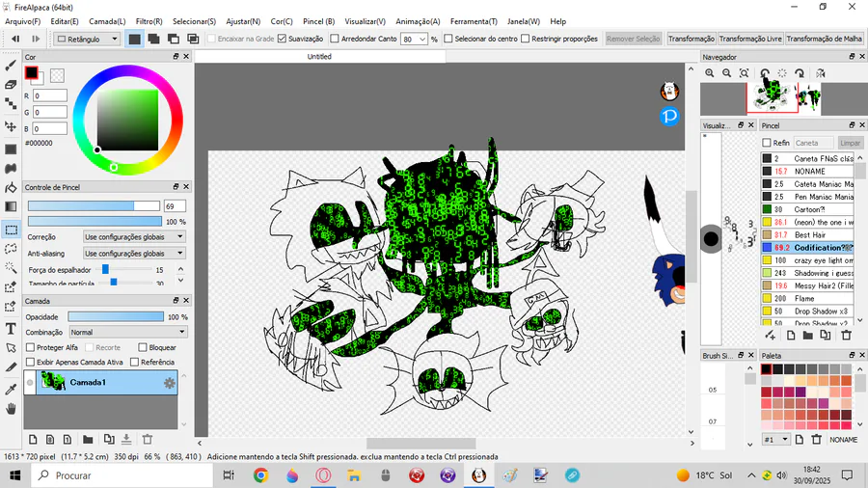This screenshot has height=488, width=868.
Task: Toggle Suavização checkbox
Action: point(283,39)
